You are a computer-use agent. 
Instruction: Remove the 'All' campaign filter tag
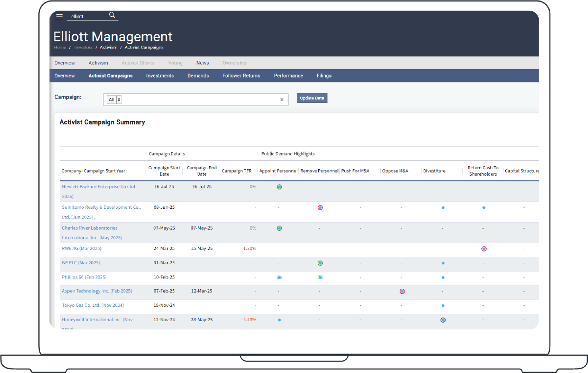119,99
